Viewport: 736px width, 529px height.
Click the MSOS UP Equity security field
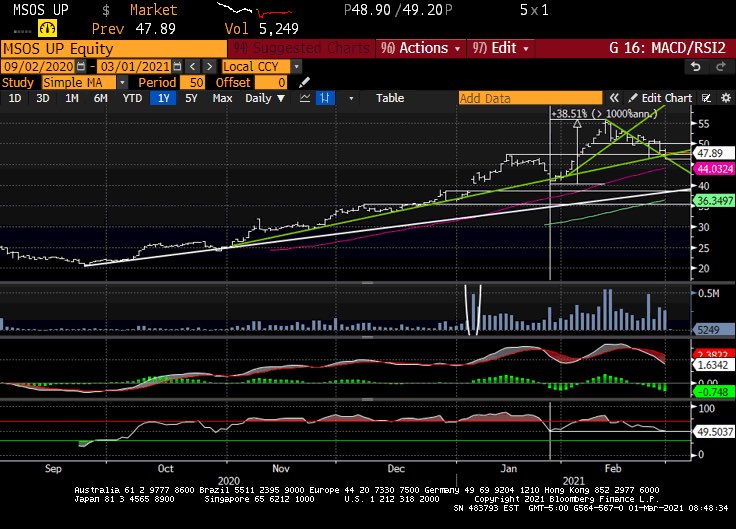click(114, 49)
